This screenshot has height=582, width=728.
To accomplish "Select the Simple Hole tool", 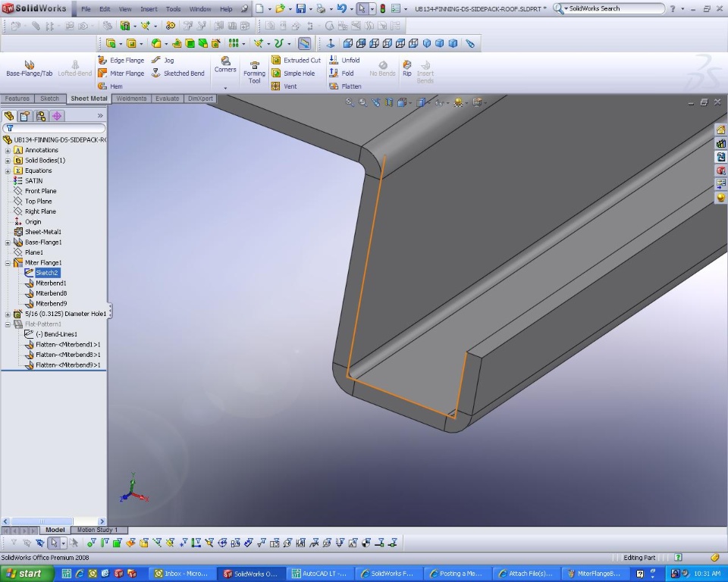I will click(x=293, y=74).
